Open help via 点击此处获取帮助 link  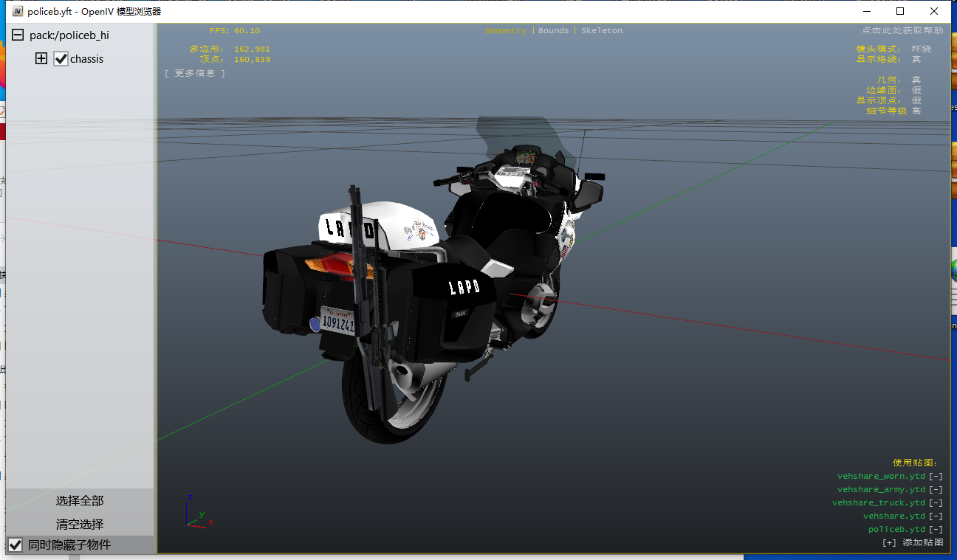pyautogui.click(x=902, y=31)
